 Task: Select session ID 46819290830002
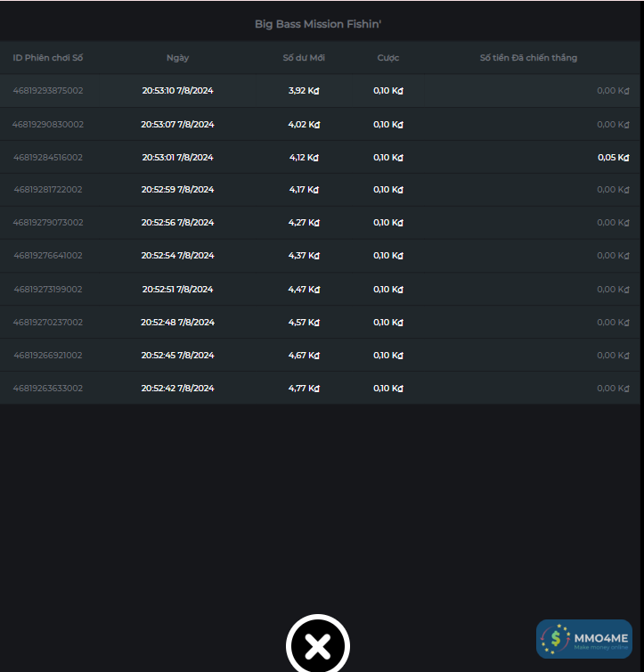(x=48, y=124)
